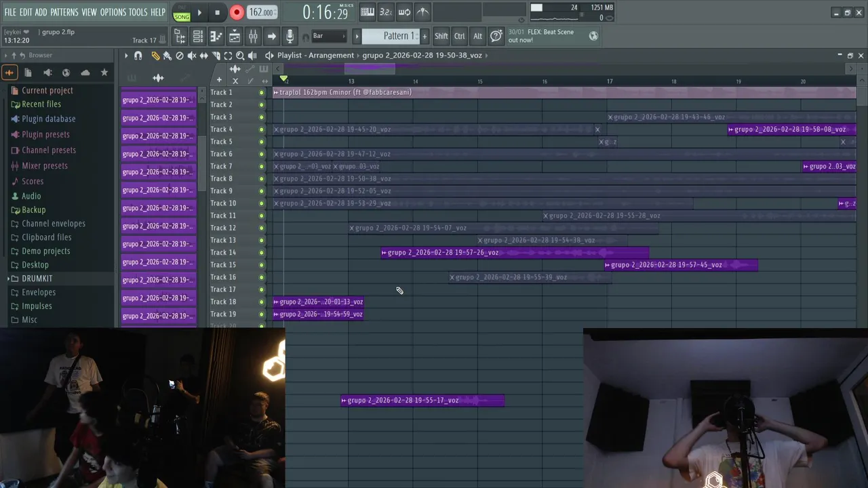The height and width of the screenshot is (488, 868).
Task: Open the Piano roll from the toolbar
Action: point(216,37)
